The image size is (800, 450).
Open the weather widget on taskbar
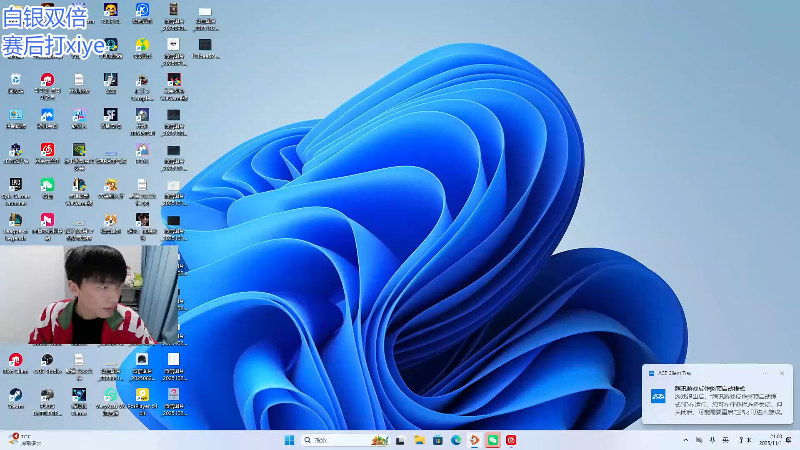(x=20, y=440)
